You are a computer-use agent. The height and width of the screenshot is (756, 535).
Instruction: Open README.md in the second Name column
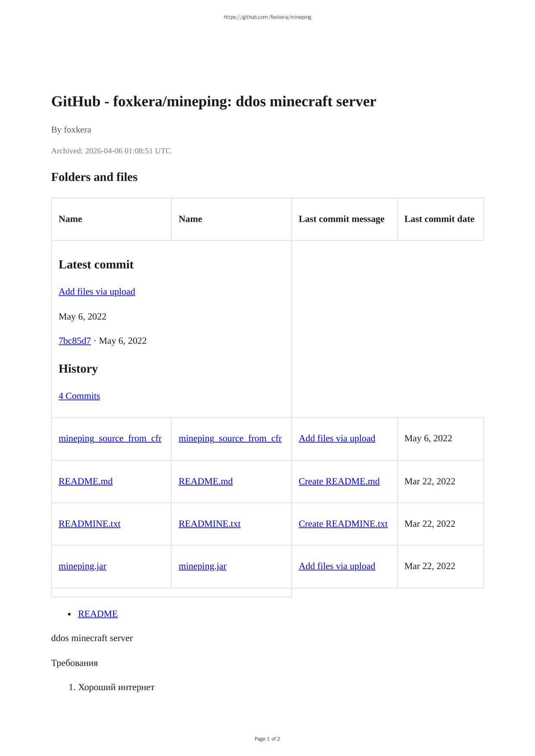coord(205,481)
